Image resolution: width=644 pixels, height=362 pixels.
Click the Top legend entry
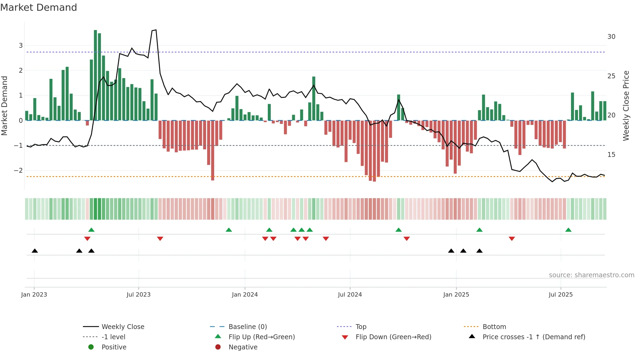(352, 327)
